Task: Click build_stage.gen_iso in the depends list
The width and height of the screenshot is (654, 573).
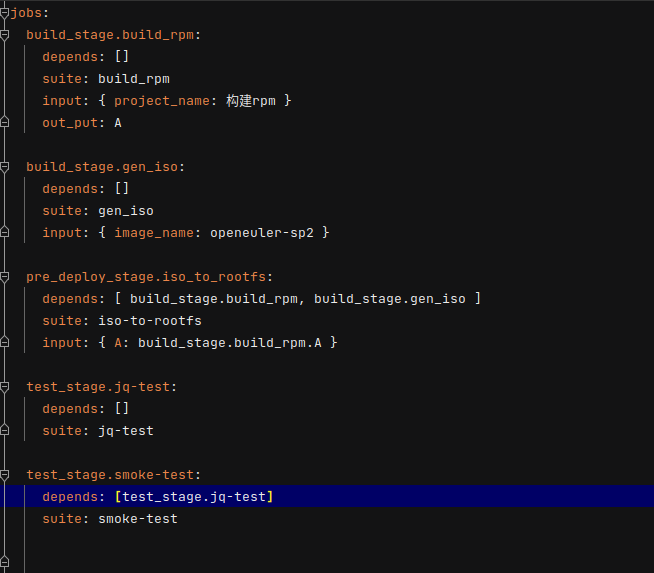Action: 390,299
